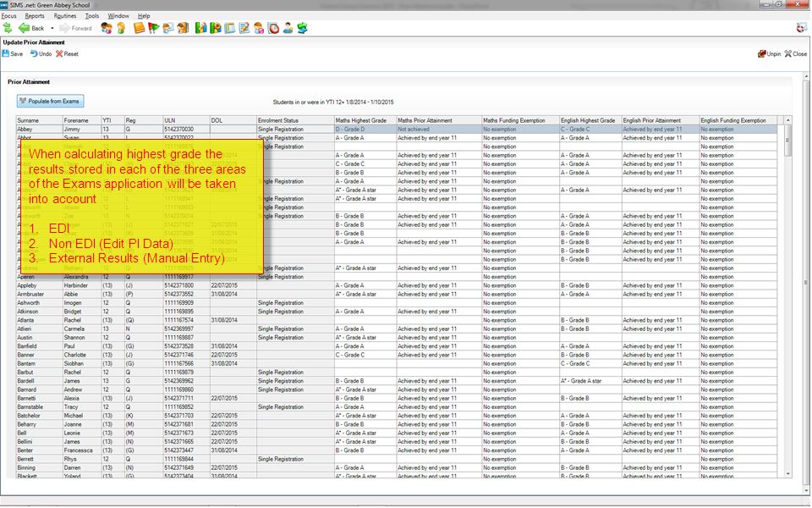This screenshot has height=508, width=812.
Task: Click outer panel scrollbar down arrow
Action: pos(806,491)
